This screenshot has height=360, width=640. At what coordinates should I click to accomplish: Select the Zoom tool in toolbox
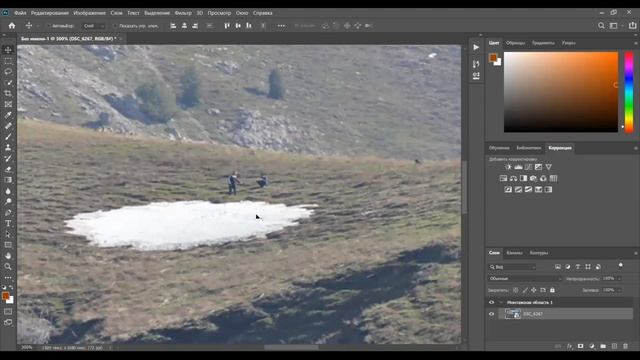(x=8, y=267)
